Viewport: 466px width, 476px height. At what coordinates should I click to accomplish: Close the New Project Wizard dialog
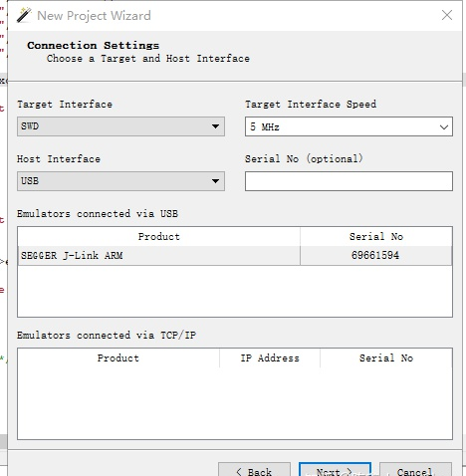pos(447,15)
